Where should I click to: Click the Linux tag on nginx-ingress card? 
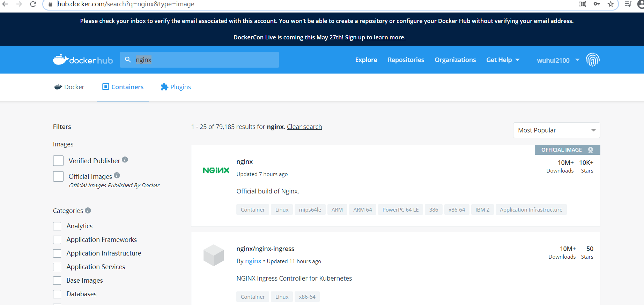[282, 297]
